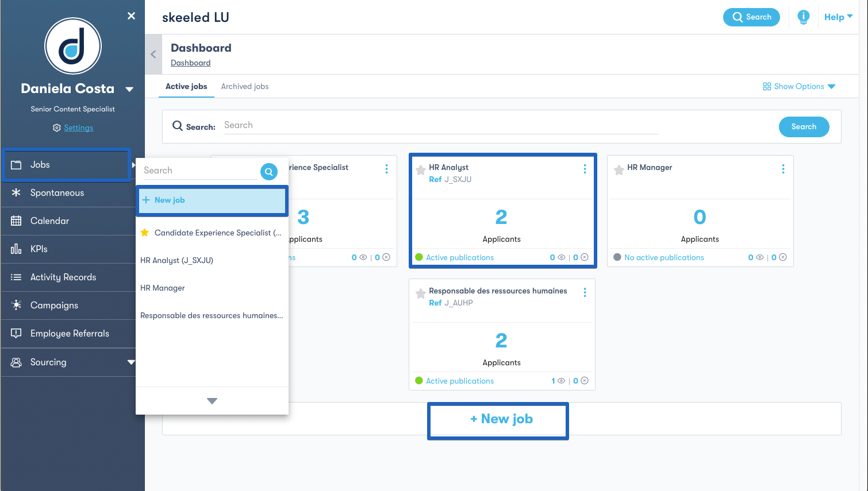The image size is (868, 491).
Task: Open Calendar in the sidebar
Action: 68,221
